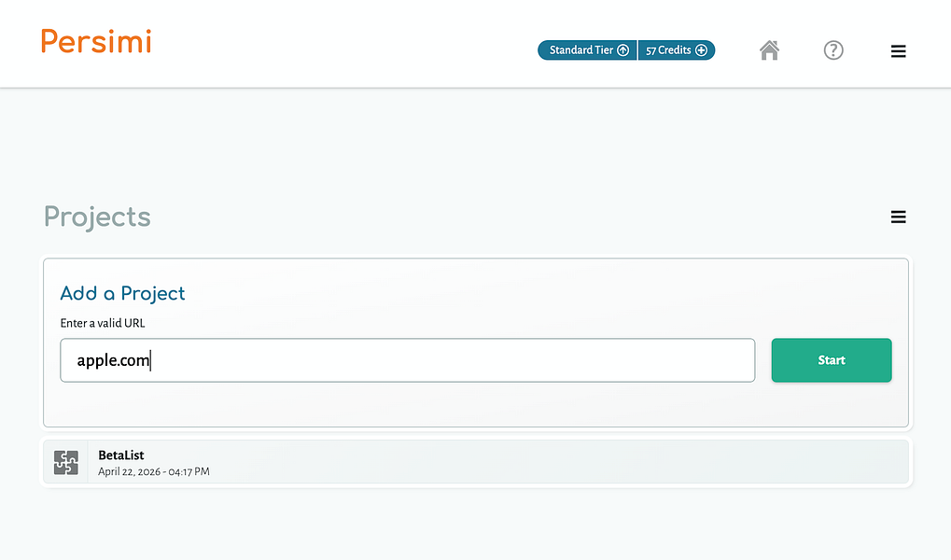Focus the URL input field with apple.com
951x560 pixels.
[x=408, y=360]
